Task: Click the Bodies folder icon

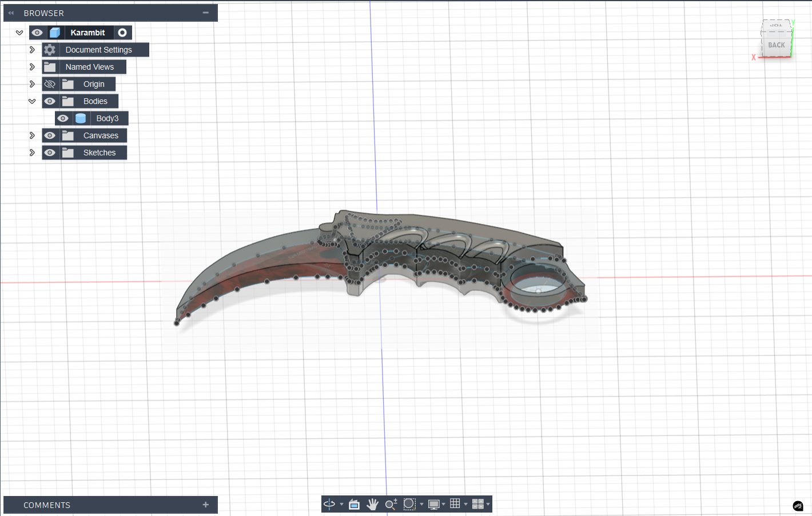Action: [x=68, y=101]
